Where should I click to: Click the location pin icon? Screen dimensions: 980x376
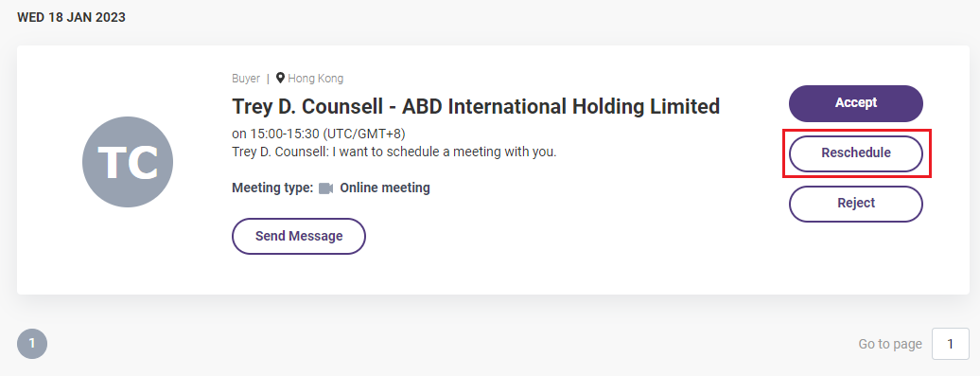(281, 79)
